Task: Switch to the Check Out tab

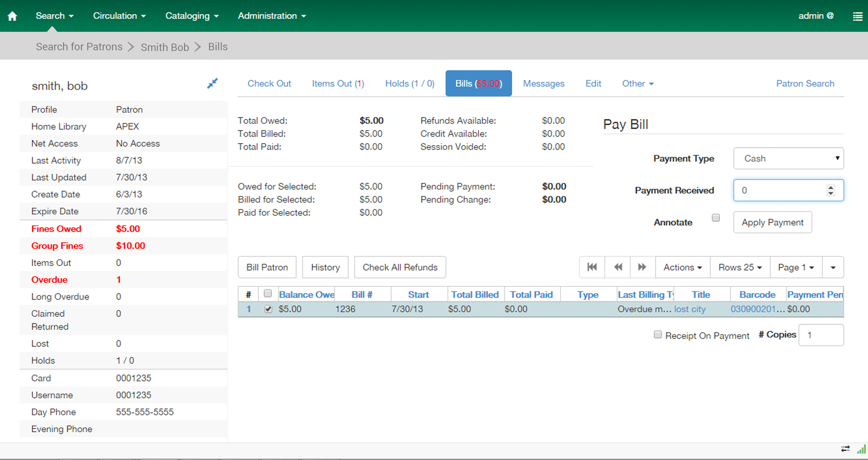Action: [269, 84]
